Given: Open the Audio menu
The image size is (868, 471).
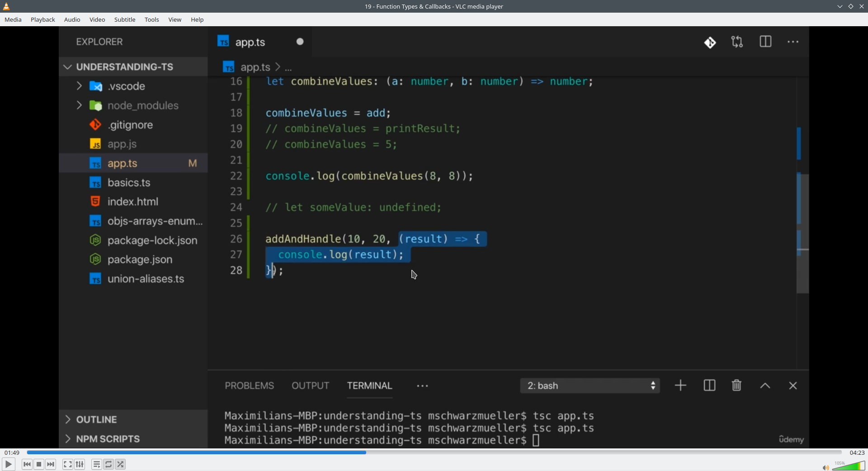Looking at the screenshot, I should [72, 20].
